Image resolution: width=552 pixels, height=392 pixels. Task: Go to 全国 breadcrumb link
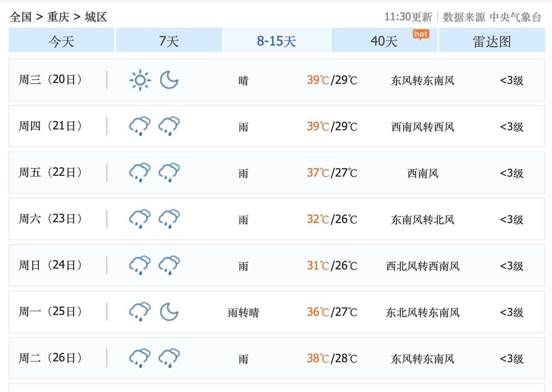click(x=21, y=17)
